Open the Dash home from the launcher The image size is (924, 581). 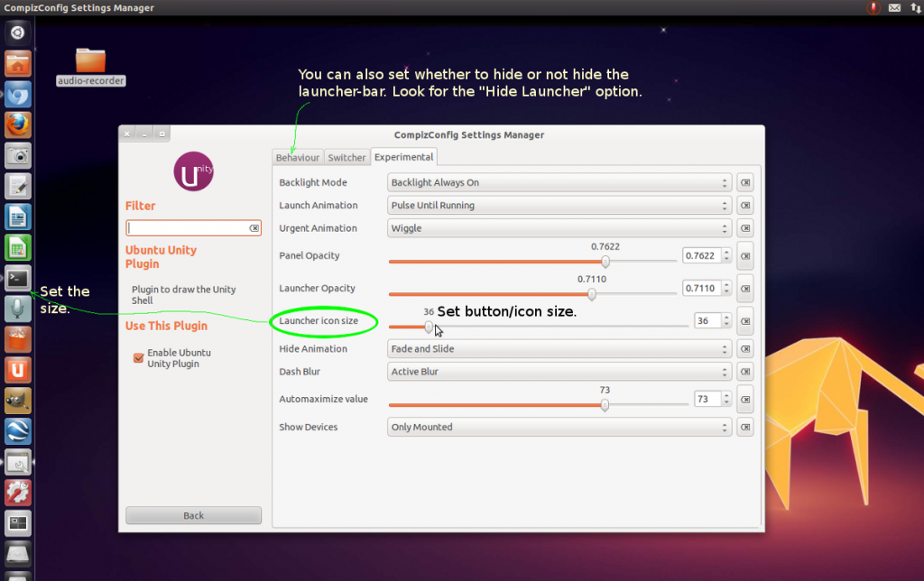coord(18,33)
